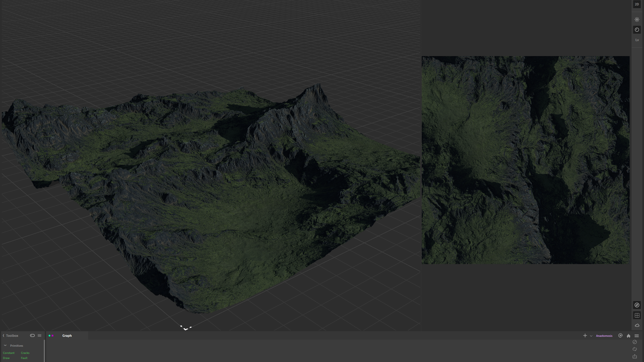Click the slashed-circle bypass icon
Screen dimensions: 644x362
pos(635,342)
